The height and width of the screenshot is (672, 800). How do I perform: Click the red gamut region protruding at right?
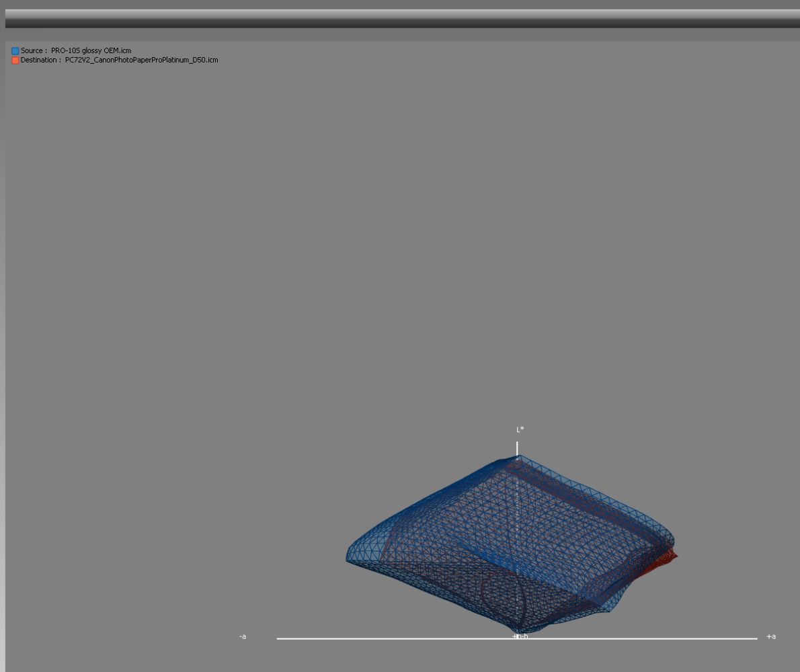coord(671,556)
